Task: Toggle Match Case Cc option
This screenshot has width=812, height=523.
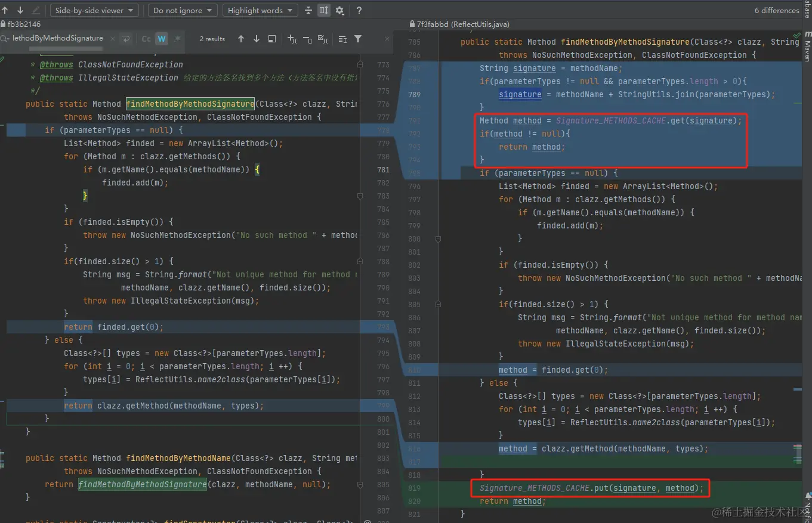Action: click(146, 39)
